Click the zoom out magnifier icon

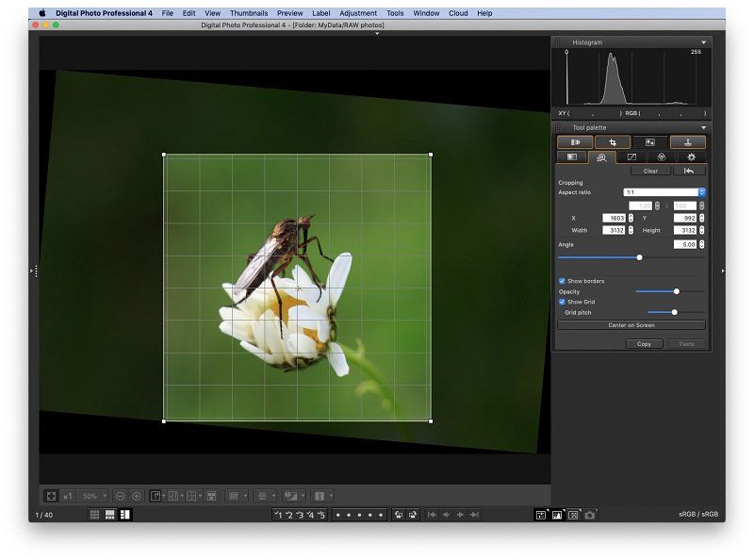tap(120, 495)
